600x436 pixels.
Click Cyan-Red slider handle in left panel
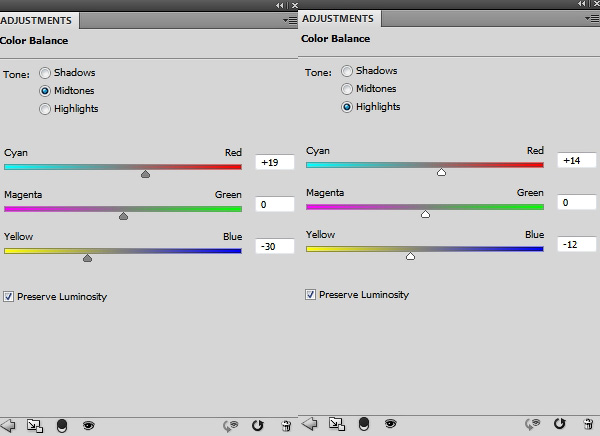(145, 174)
